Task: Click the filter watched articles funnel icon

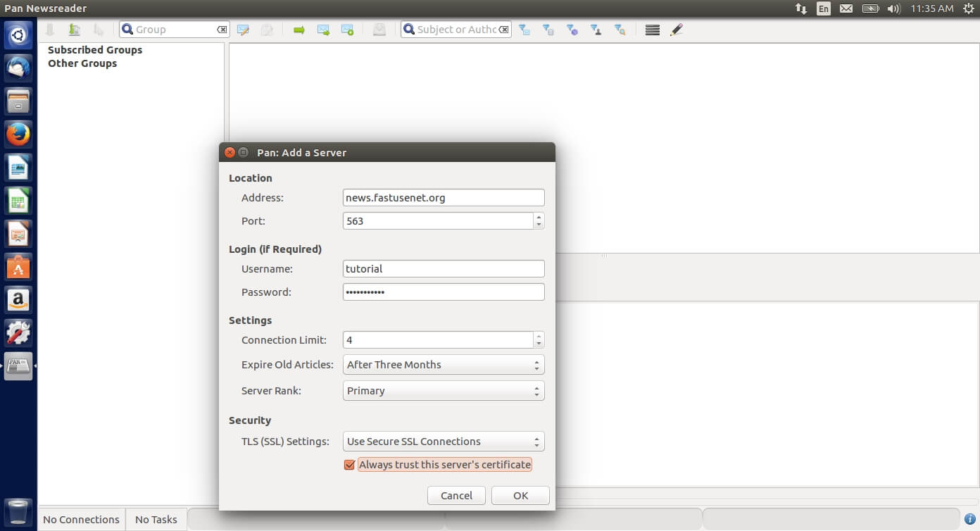Action: [572, 30]
